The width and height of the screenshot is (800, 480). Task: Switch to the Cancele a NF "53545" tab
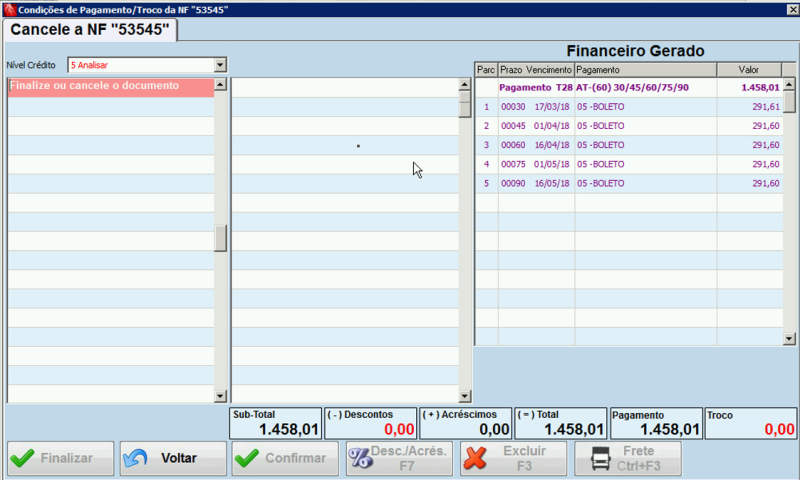[90, 30]
